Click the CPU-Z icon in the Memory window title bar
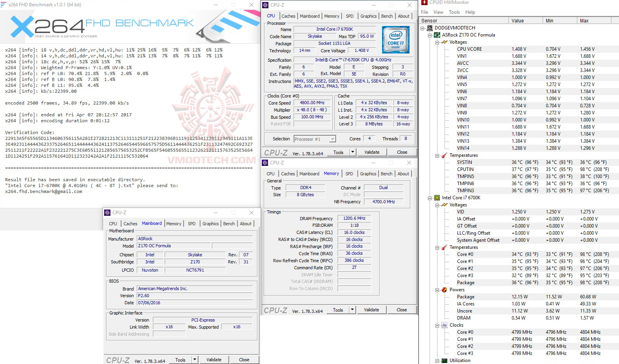The height and width of the screenshot is (364, 619). (265, 163)
